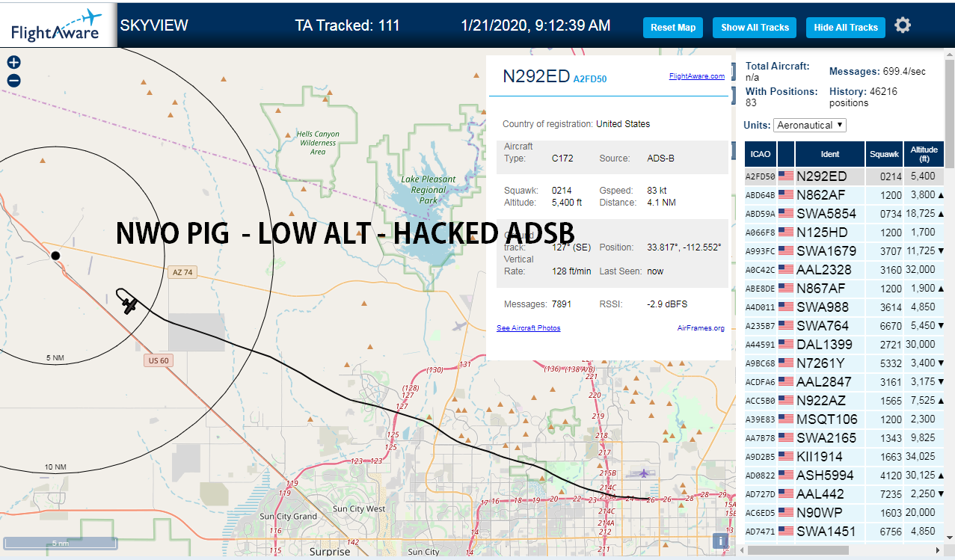Select the SWA2165 aircraft row
Viewport: 955px width, 560px height.
[x=845, y=438]
